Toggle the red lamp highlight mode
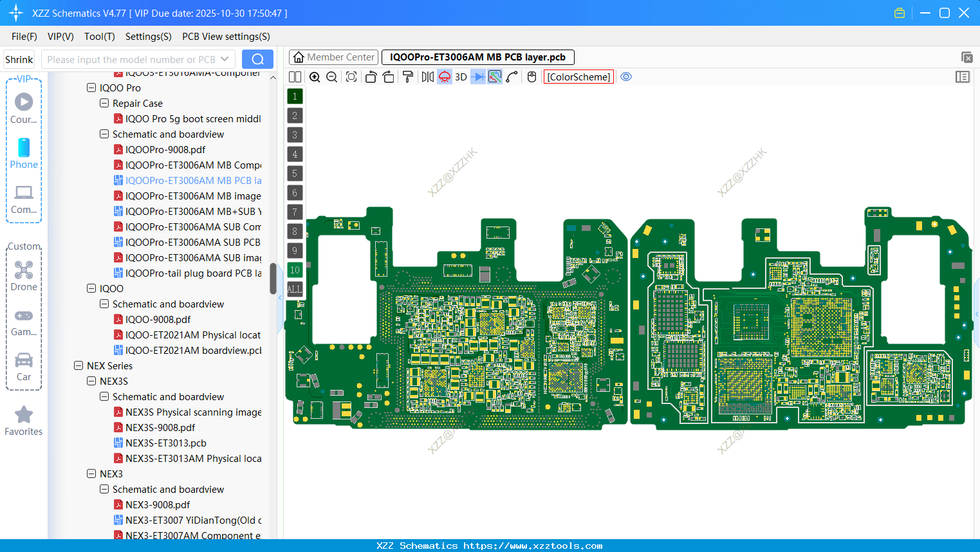980x552 pixels. [x=444, y=77]
